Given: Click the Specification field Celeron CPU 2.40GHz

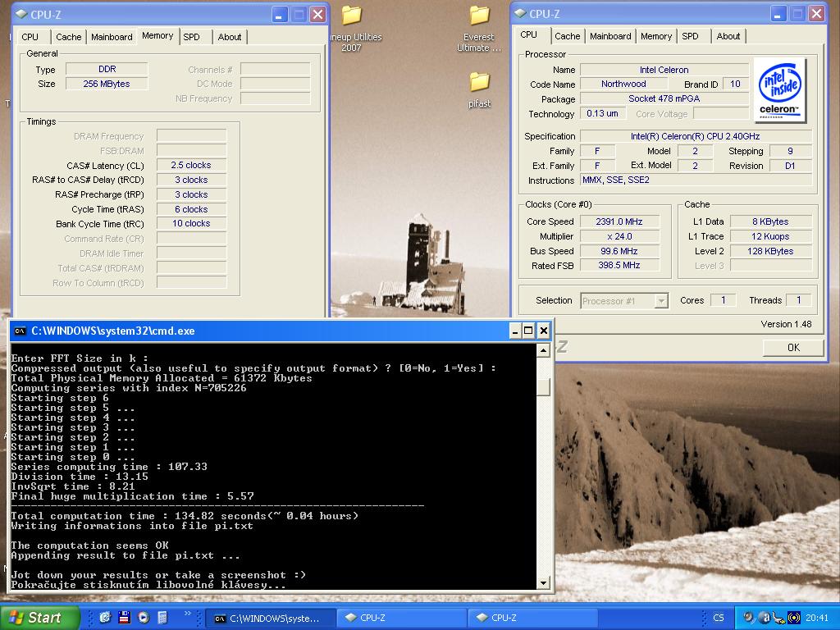Looking at the screenshot, I should click(696, 136).
